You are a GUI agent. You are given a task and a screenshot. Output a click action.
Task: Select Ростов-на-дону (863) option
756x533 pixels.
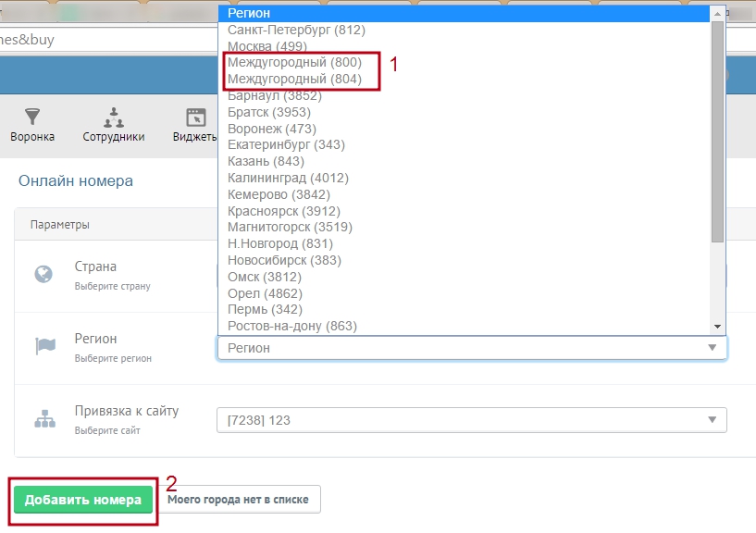465,326
